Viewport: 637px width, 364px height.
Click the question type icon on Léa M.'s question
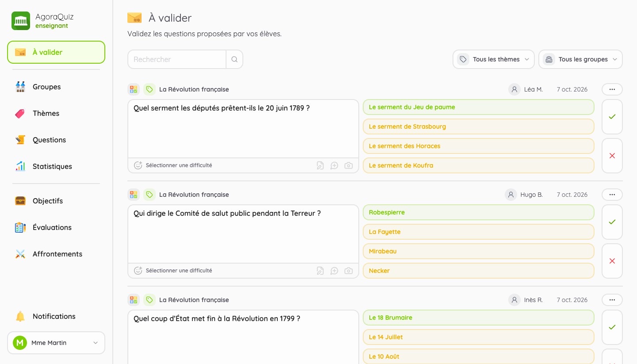click(x=134, y=89)
